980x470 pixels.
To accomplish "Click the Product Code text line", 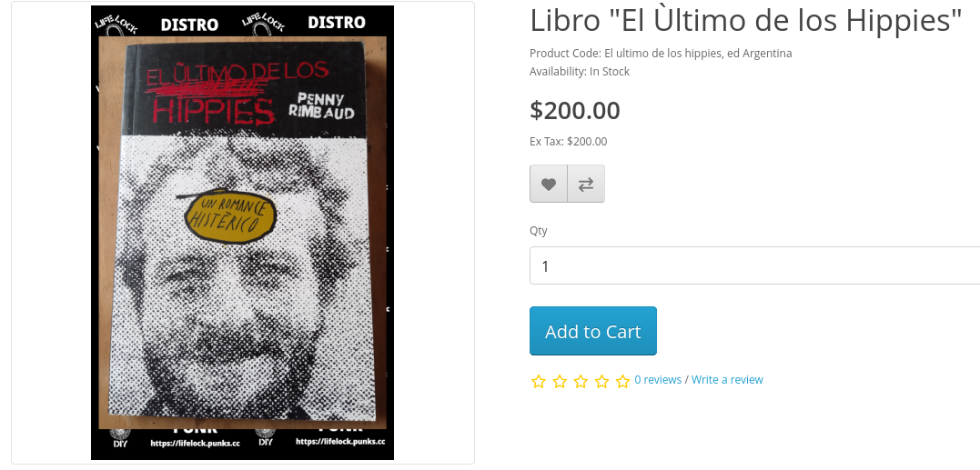I will click(x=661, y=53).
